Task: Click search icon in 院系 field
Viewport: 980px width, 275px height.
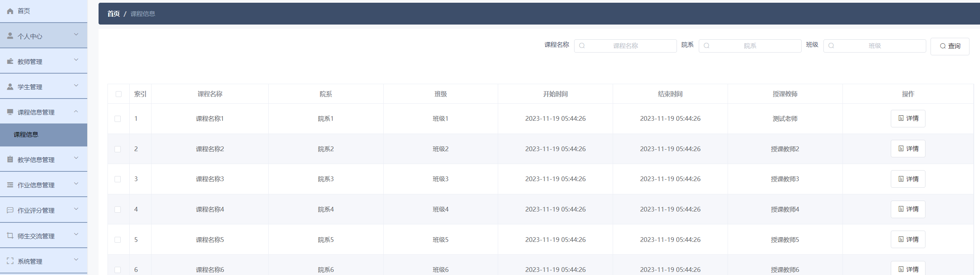Action: click(x=707, y=46)
